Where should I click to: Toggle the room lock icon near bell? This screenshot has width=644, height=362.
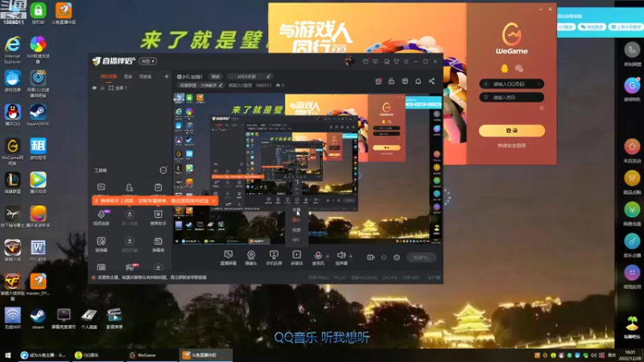pyautogui.click(x=391, y=81)
